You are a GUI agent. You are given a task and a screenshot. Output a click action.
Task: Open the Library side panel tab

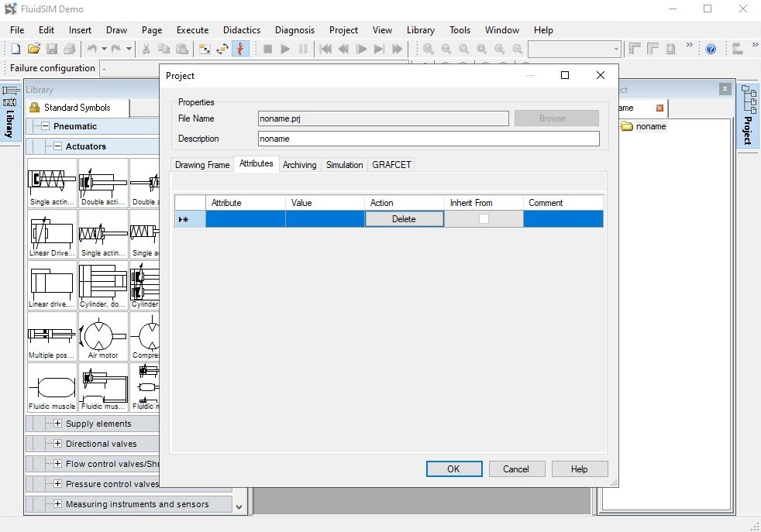10,112
